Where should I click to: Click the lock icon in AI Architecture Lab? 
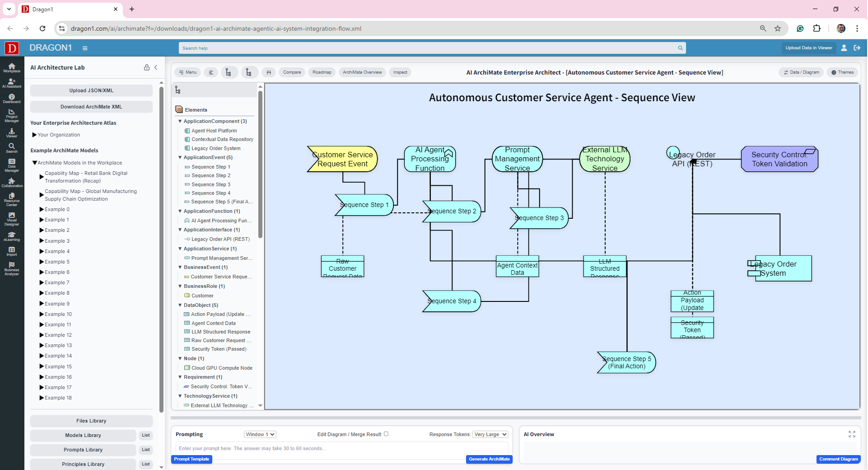coord(147,67)
